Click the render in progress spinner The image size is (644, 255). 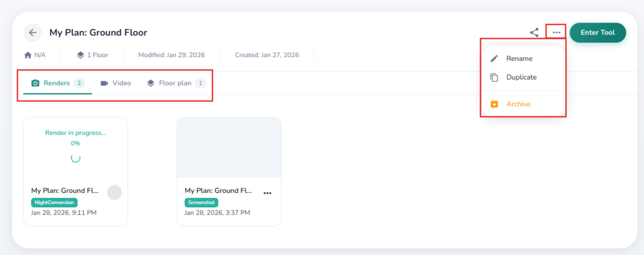[75, 158]
